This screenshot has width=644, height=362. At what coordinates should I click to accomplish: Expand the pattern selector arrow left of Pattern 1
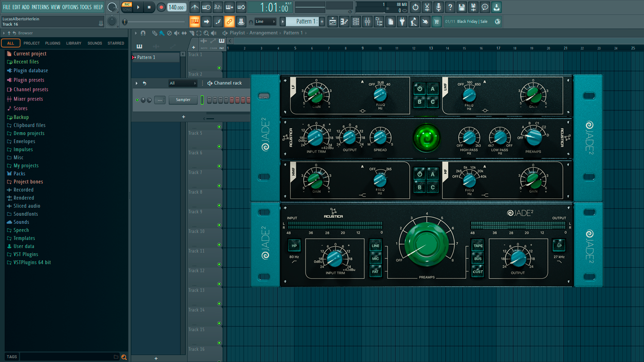(283, 22)
